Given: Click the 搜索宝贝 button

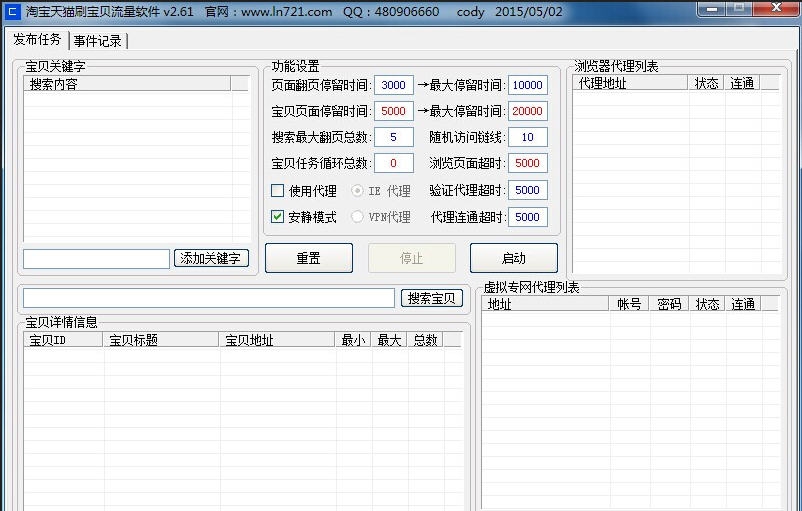Looking at the screenshot, I should click(432, 298).
